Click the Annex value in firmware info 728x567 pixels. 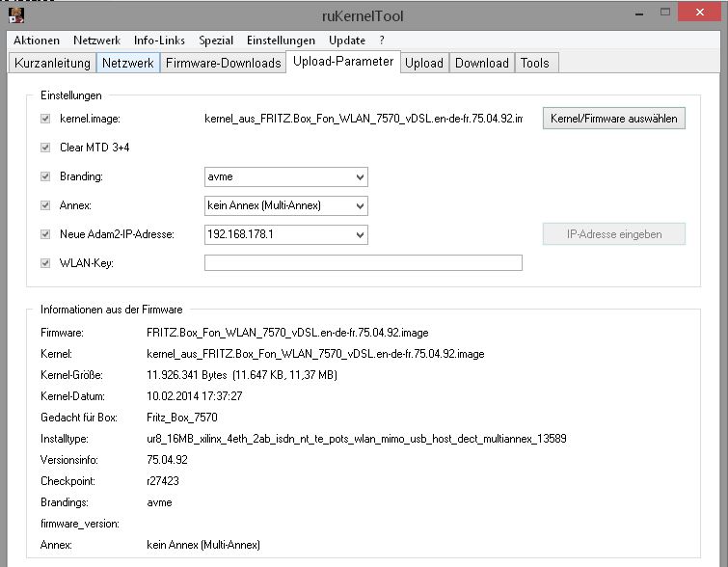203,544
